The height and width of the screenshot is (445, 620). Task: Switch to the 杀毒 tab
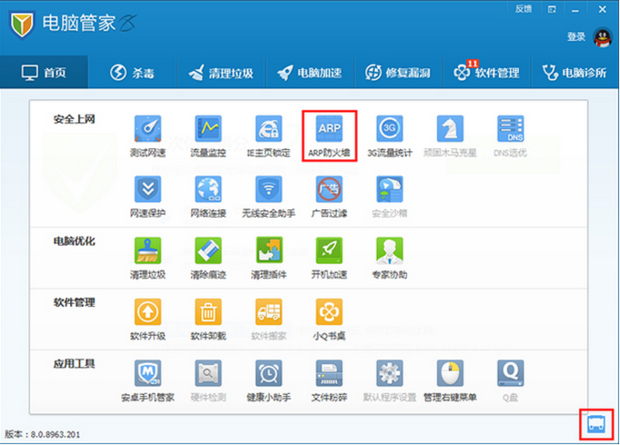(x=131, y=72)
